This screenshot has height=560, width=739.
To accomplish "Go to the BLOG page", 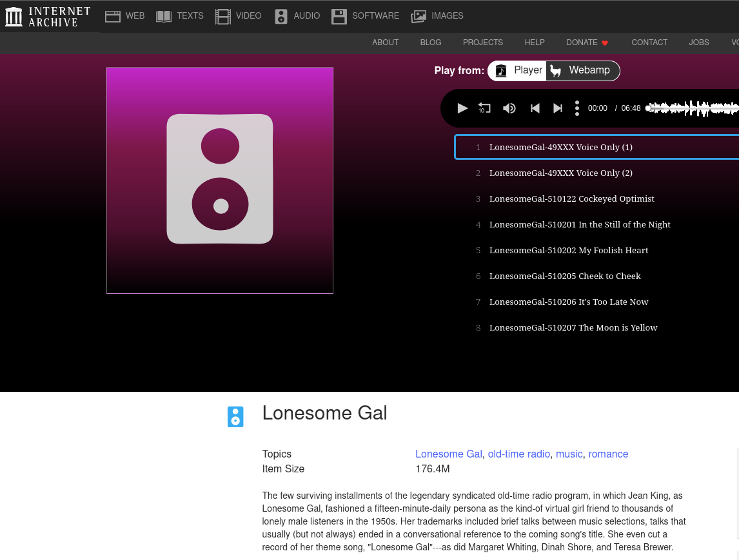I will (x=431, y=43).
